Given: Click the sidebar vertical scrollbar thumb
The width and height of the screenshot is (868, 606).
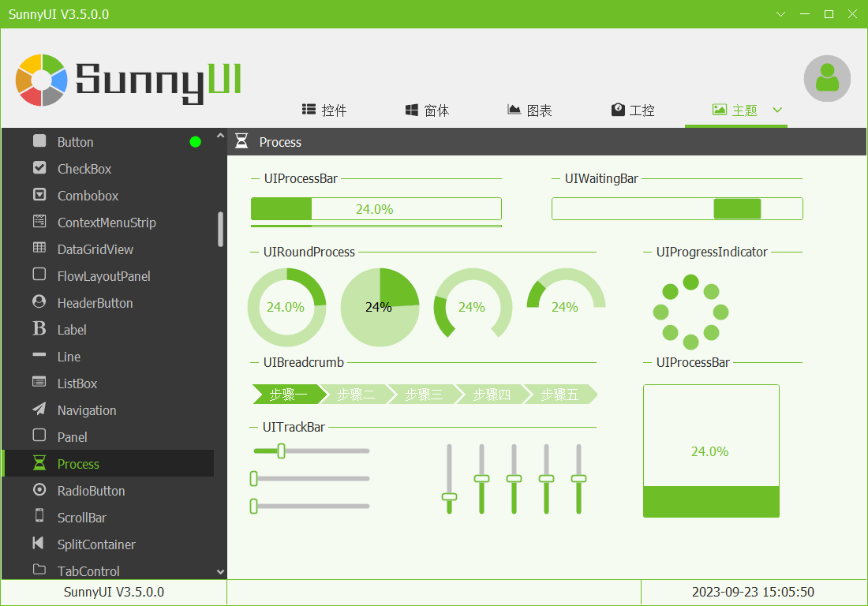Looking at the screenshot, I should (x=220, y=229).
